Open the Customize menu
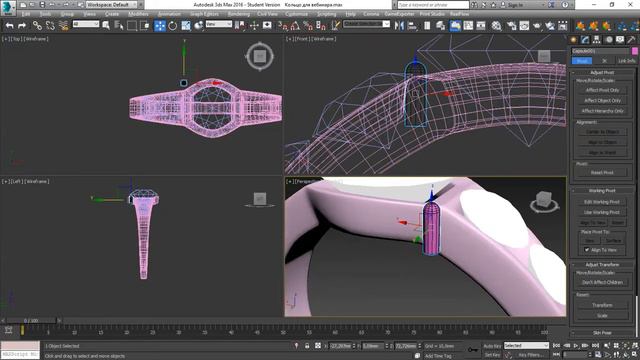Image resolution: width=640 pixels, height=360 pixels. coord(297,14)
